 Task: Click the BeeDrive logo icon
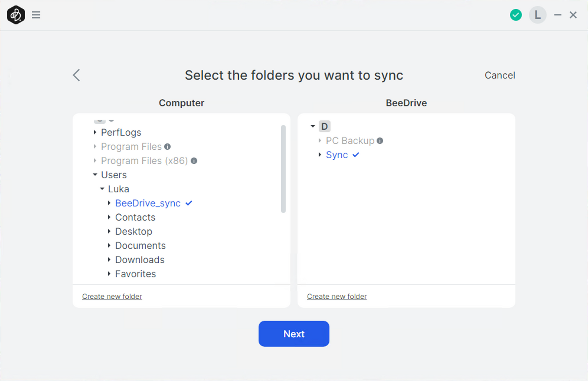[16, 15]
